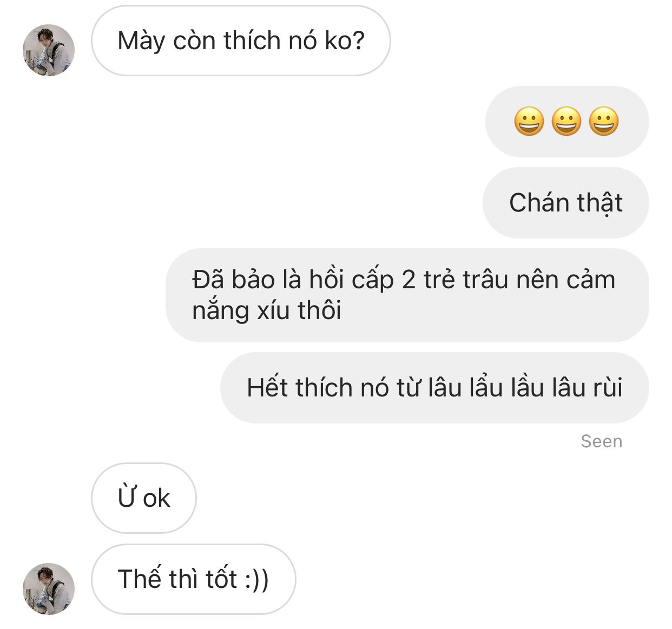The width and height of the screenshot is (672, 629).
Task: Click the word "tốt" in the last message
Action: pos(221,579)
